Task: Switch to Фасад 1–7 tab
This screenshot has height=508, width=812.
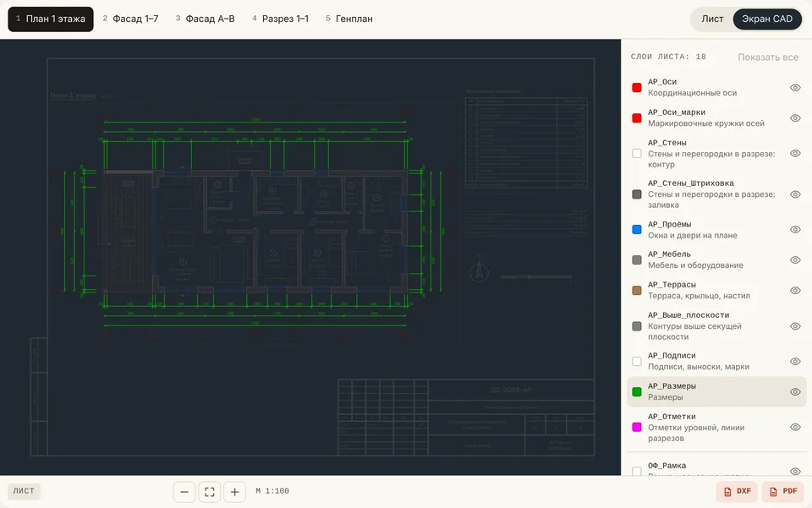Action: click(130, 19)
